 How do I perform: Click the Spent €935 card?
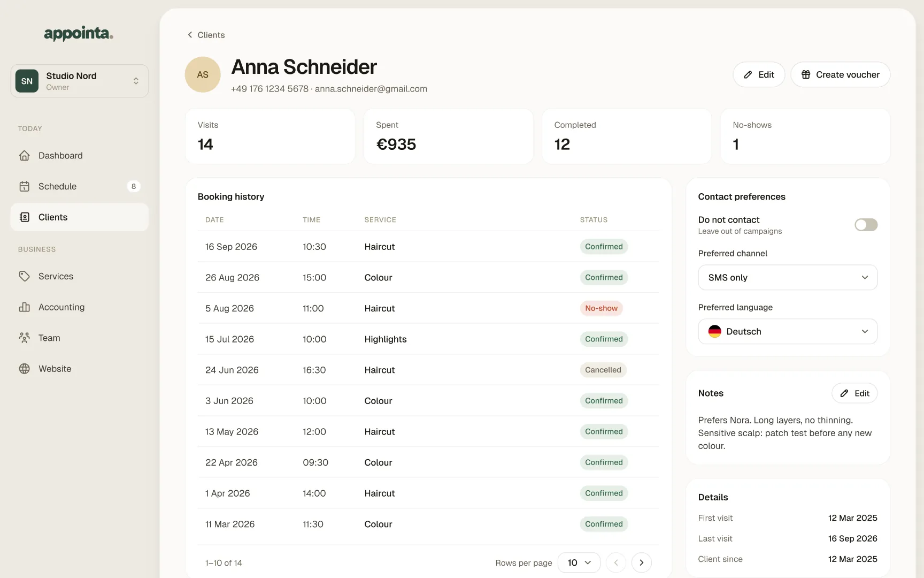448,136
